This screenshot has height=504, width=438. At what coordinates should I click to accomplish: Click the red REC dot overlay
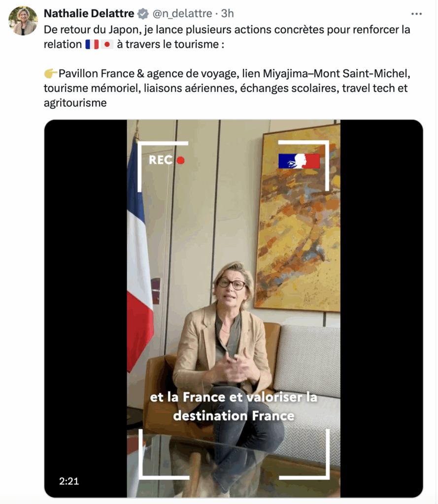(x=180, y=160)
